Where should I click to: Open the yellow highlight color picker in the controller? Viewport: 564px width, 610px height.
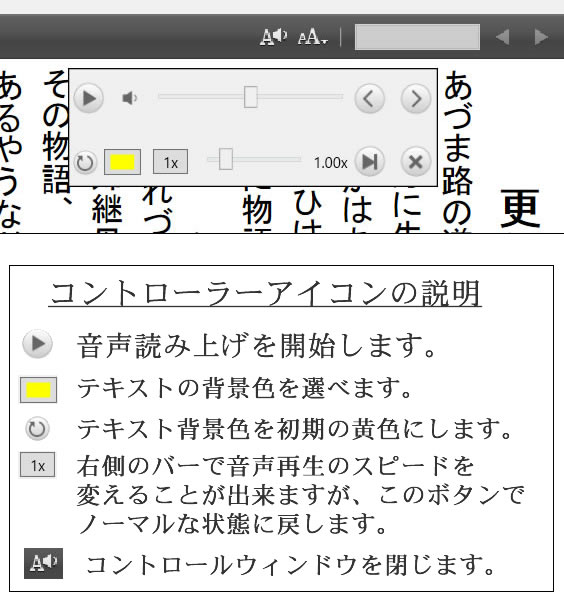tap(123, 162)
